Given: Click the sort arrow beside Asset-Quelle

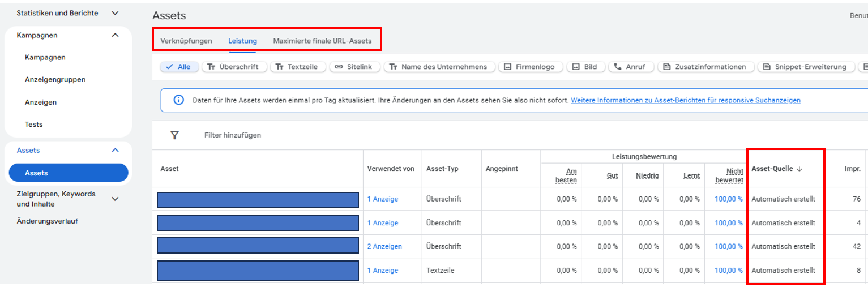Looking at the screenshot, I should tap(799, 169).
